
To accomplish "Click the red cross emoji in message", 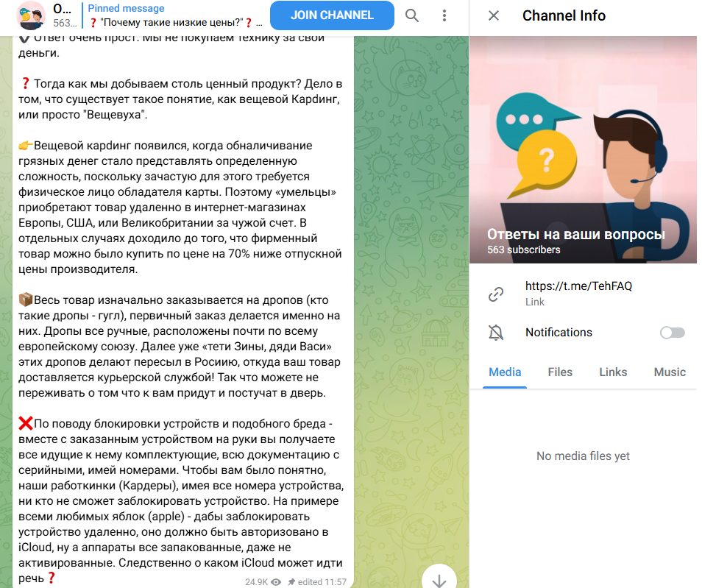I will (x=26, y=423).
